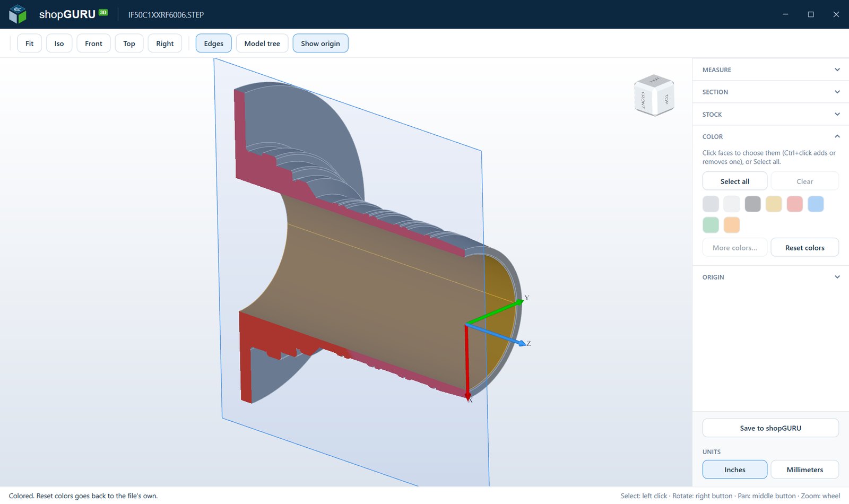The height and width of the screenshot is (504, 849).
Task: Click the UNITS label
Action: point(712,452)
